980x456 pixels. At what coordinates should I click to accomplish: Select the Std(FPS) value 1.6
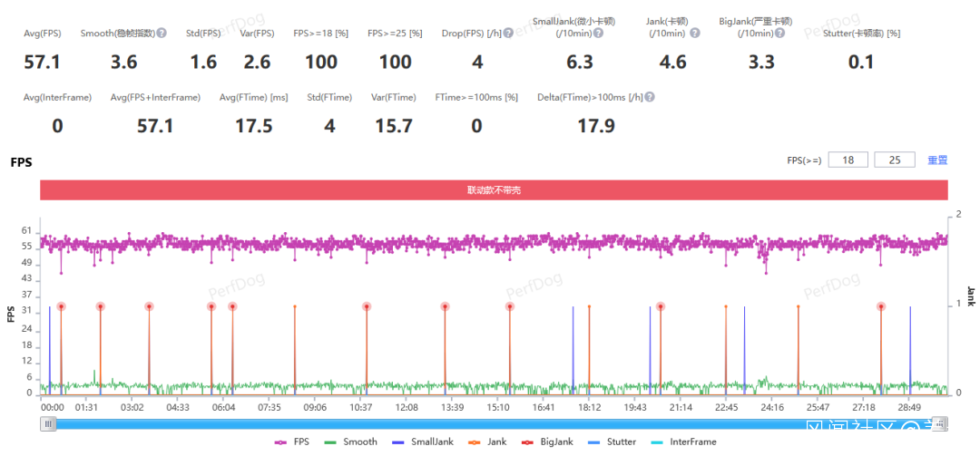pos(203,63)
